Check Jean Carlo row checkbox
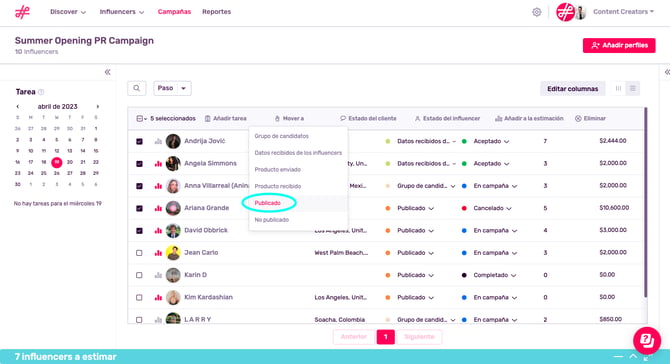Viewport: 670px width, 364px height. 139,253
